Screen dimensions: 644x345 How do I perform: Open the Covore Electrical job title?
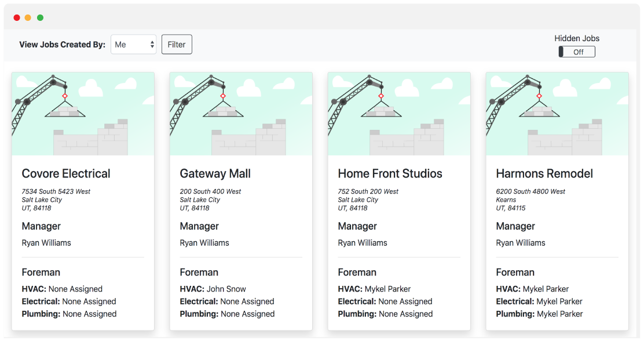pos(66,173)
